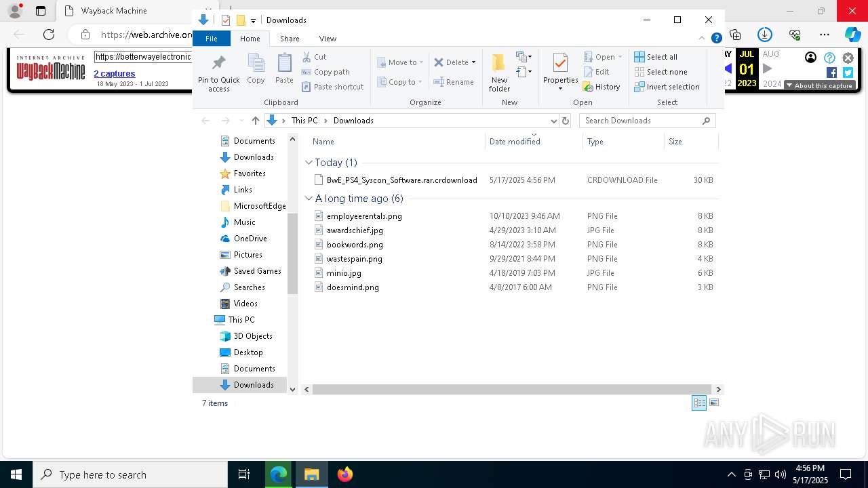This screenshot has width=868, height=488.
Task: Select OneDrive in navigation pane
Action: [x=250, y=239]
